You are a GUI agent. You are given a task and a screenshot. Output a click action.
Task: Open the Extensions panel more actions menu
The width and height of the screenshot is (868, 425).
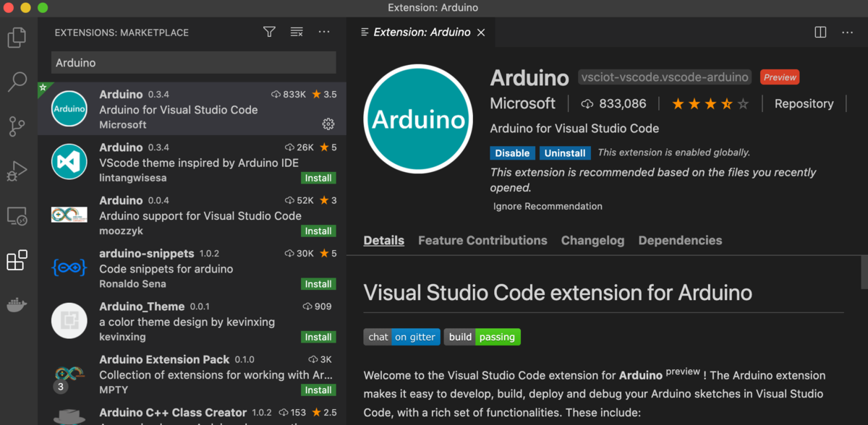324,32
